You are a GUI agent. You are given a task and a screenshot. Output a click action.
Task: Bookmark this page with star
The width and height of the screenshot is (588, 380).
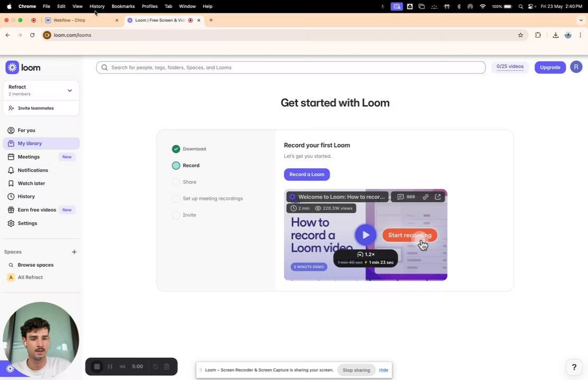coord(520,35)
